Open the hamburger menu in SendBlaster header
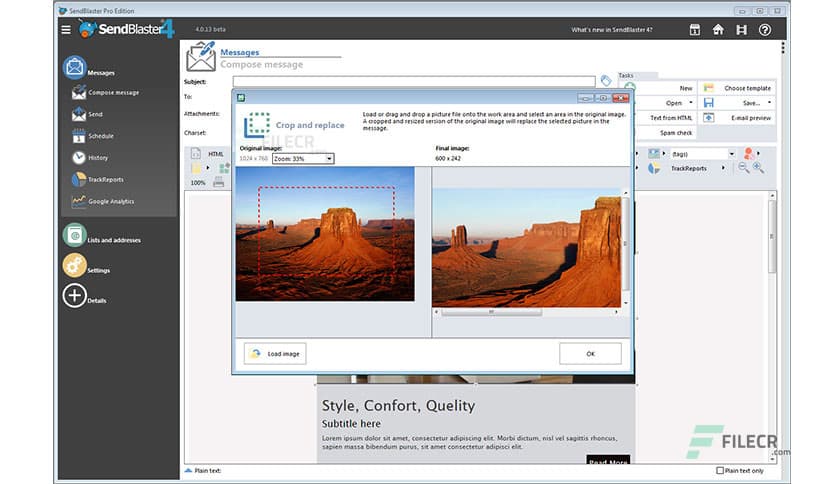This screenshot has width=836, height=484. (66, 30)
